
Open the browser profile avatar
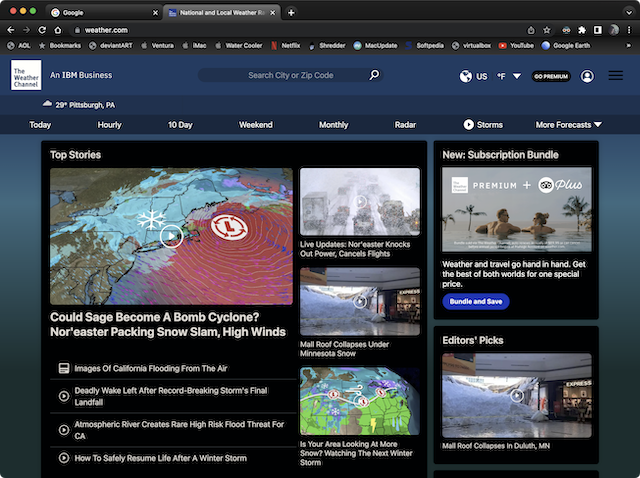[613, 30]
